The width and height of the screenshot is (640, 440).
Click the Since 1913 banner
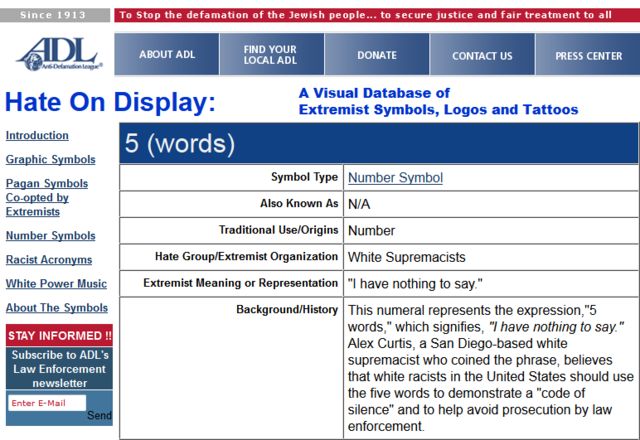pos(56,15)
